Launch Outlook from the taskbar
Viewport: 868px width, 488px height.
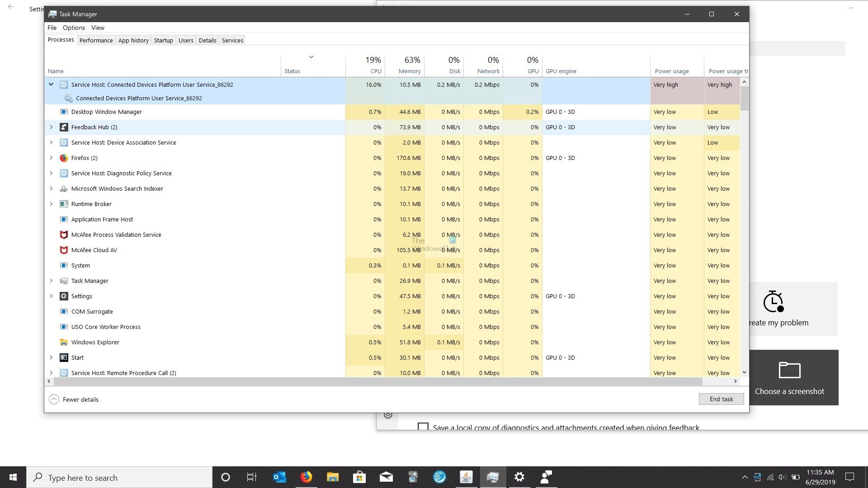point(279,477)
